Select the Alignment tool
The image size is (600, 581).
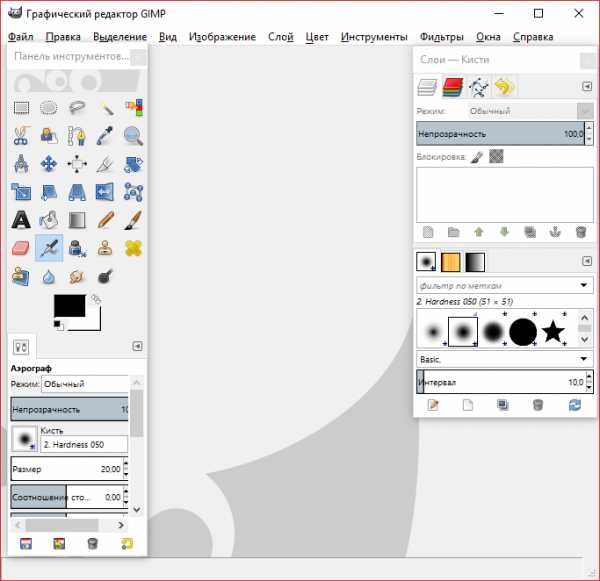77,164
